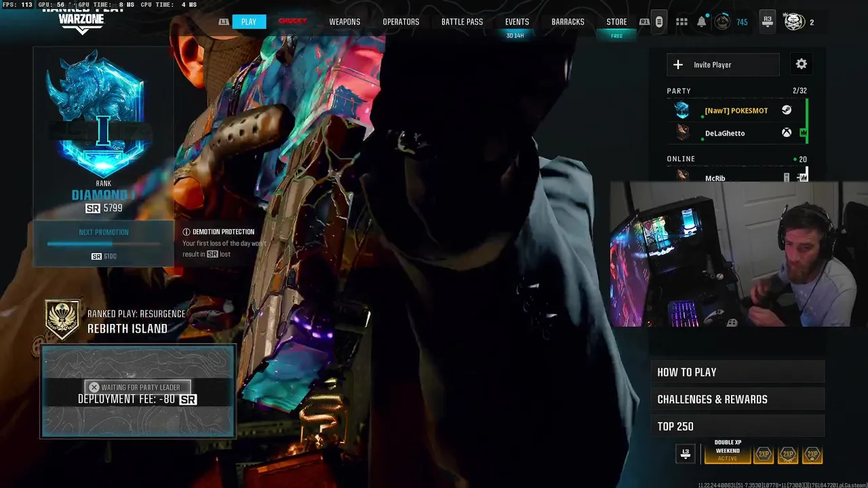This screenshot has width=868, height=488.
Task: Click the R1 bumper icon
Action: point(644,22)
